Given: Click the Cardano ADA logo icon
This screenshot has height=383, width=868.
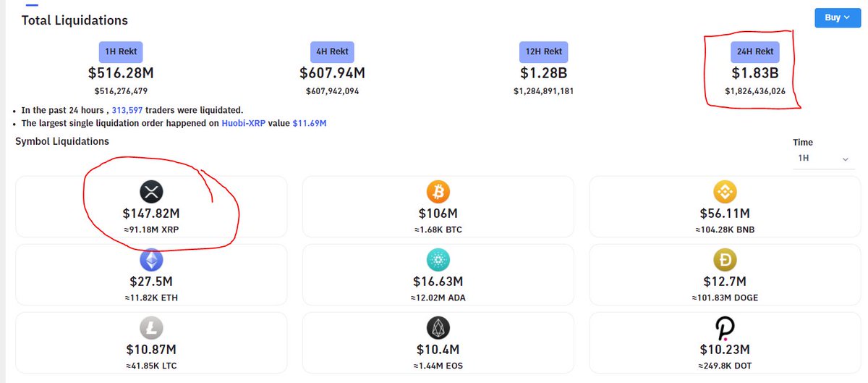Looking at the screenshot, I should click(438, 259).
